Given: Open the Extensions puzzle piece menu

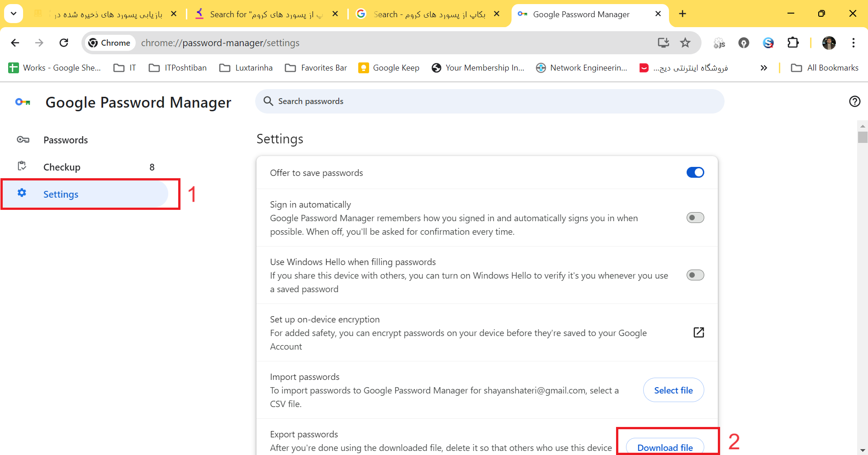Looking at the screenshot, I should tap(793, 43).
